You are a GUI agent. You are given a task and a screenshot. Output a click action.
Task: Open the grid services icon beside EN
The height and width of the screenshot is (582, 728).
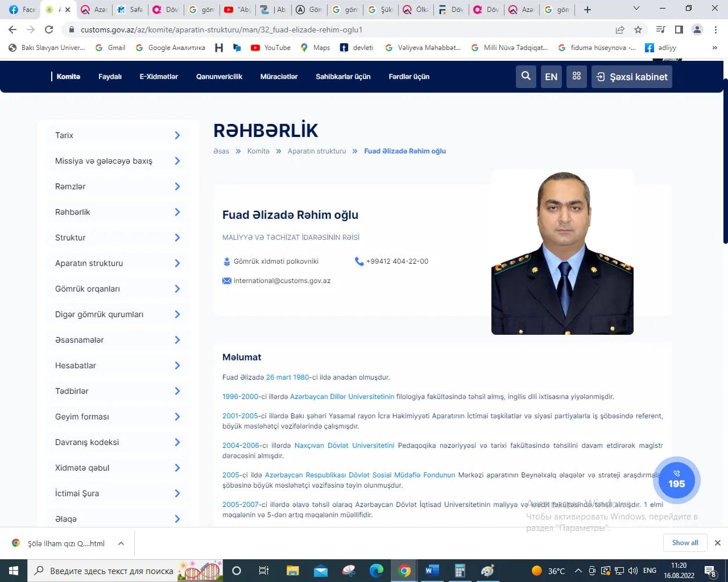[577, 76]
